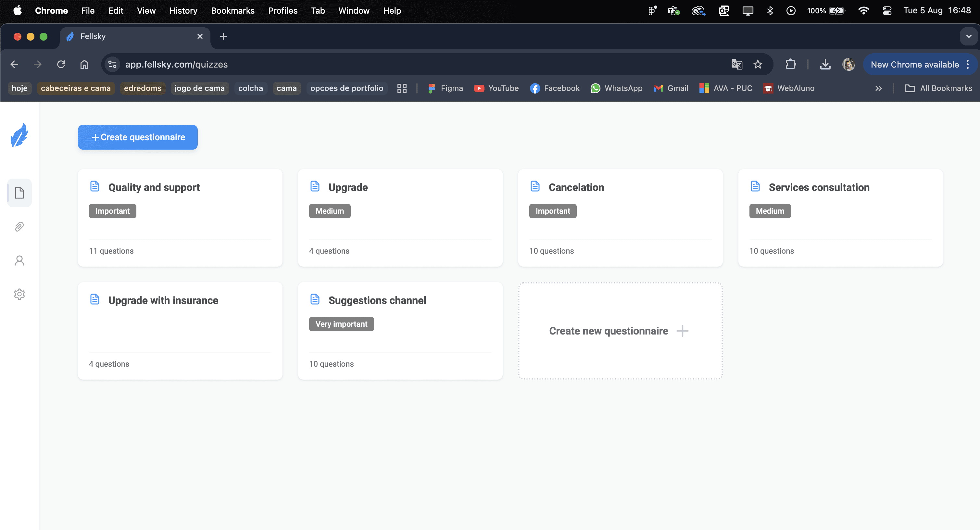Click the Create new questionnaire dashed card
The image size is (980, 530).
(620, 331)
